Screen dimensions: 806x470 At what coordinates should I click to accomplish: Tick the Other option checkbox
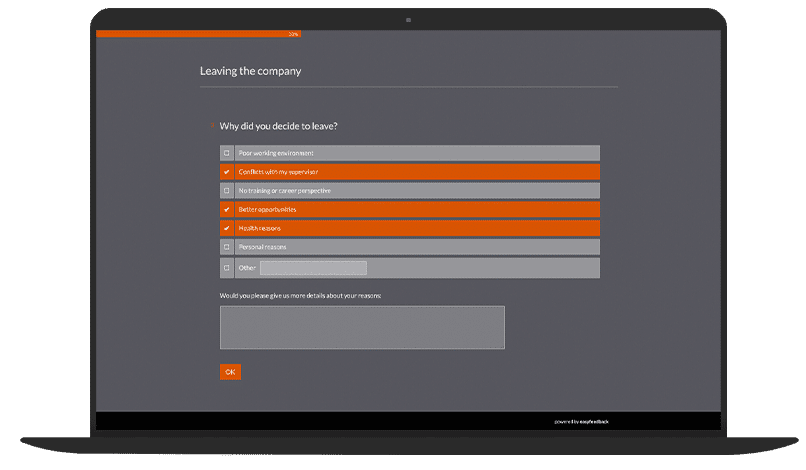227,268
